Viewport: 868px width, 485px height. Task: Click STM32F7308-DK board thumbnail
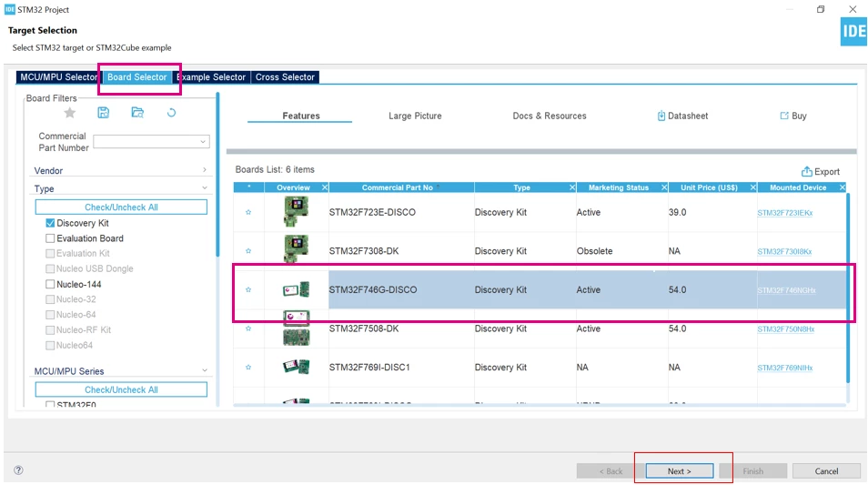(297, 248)
